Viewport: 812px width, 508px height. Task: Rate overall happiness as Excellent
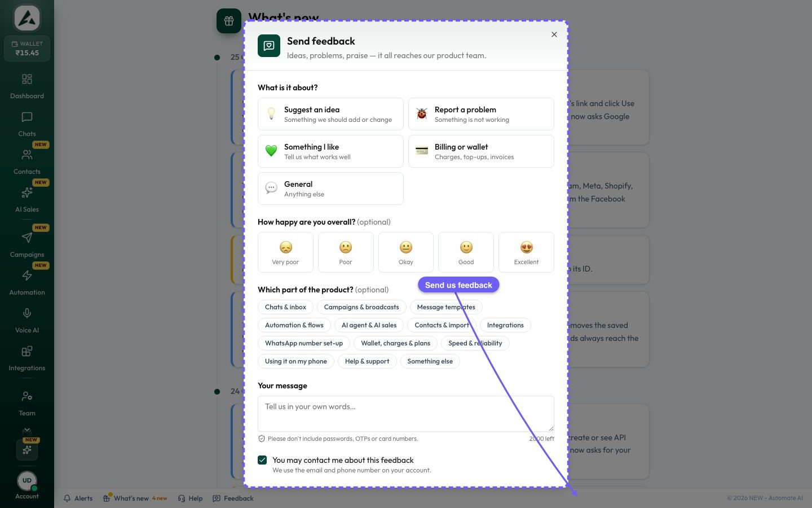tap(526, 252)
